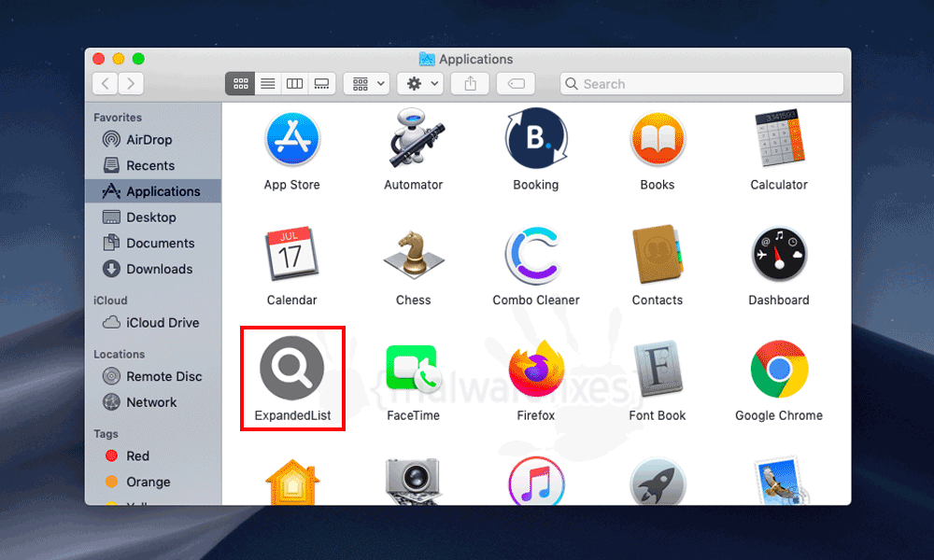
Task: Click the Font Book app
Action: click(658, 369)
